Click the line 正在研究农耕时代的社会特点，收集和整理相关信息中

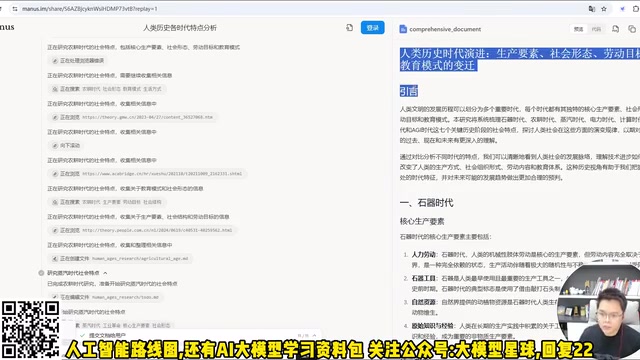coord(109,245)
